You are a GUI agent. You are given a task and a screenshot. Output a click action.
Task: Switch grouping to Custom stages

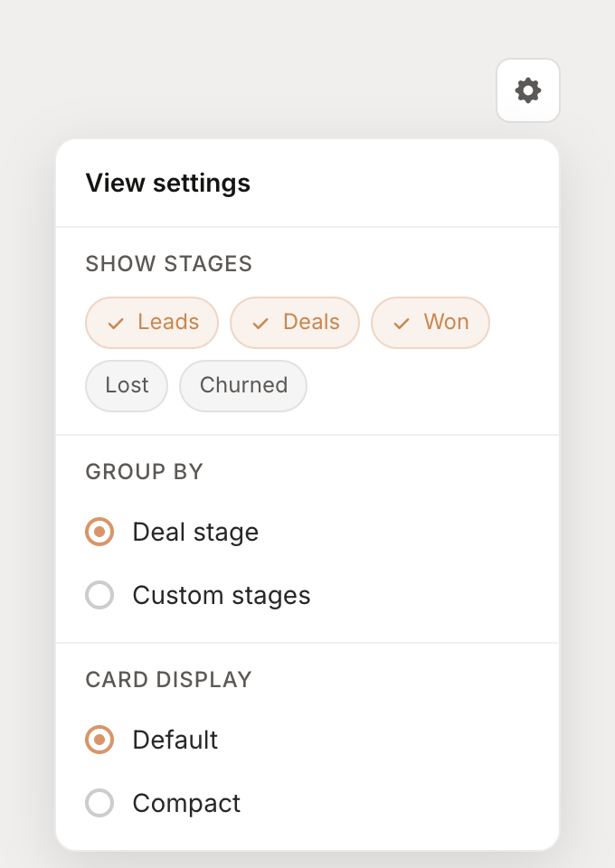(x=99, y=595)
